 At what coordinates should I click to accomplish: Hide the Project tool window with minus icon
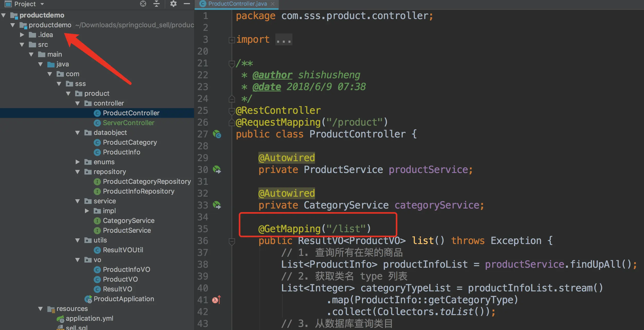point(187,4)
